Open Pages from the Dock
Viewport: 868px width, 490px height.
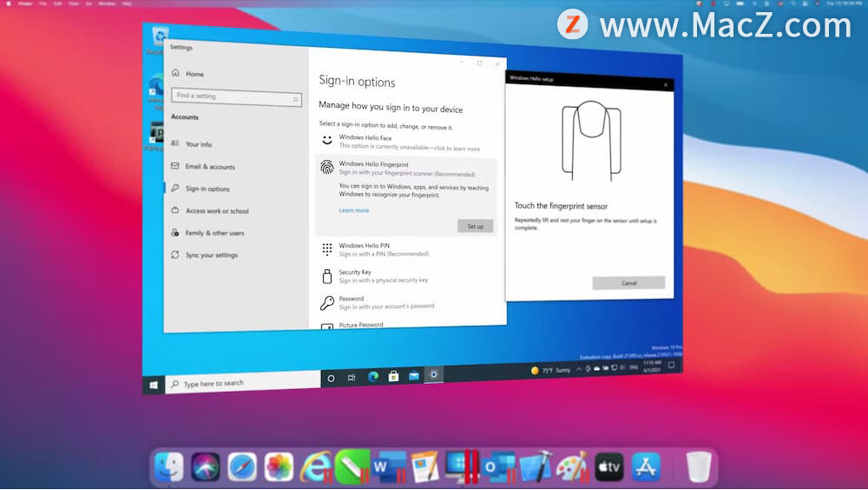pyautogui.click(x=424, y=467)
